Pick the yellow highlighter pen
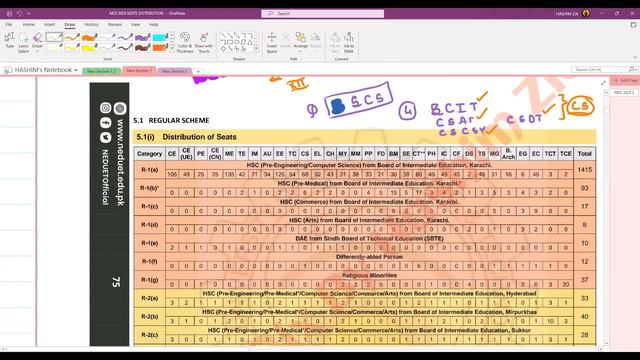This screenshot has width=640, height=360. tap(89, 47)
